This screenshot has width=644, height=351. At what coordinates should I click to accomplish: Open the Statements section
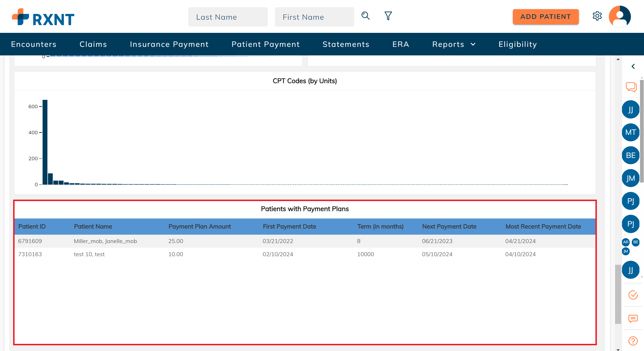[346, 44]
